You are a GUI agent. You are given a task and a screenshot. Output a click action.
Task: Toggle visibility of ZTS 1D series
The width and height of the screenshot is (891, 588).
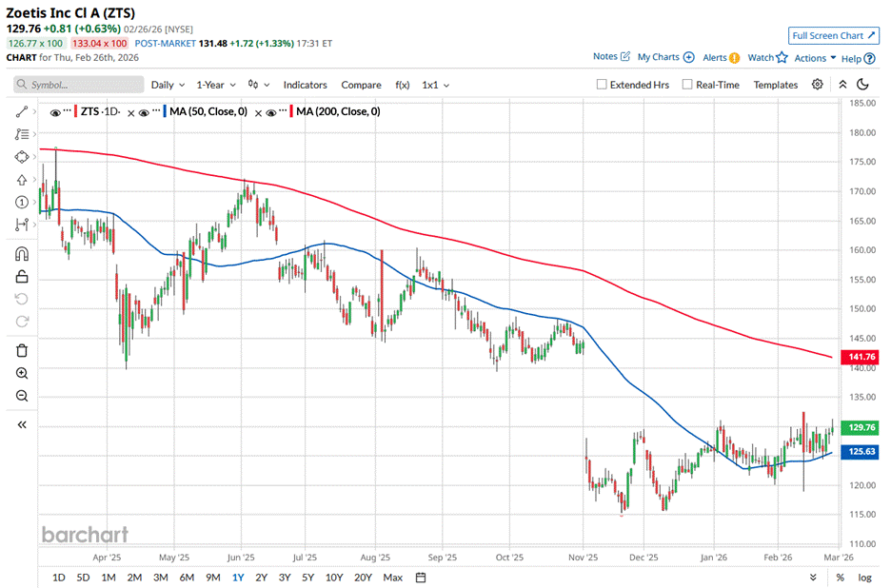[x=55, y=113]
